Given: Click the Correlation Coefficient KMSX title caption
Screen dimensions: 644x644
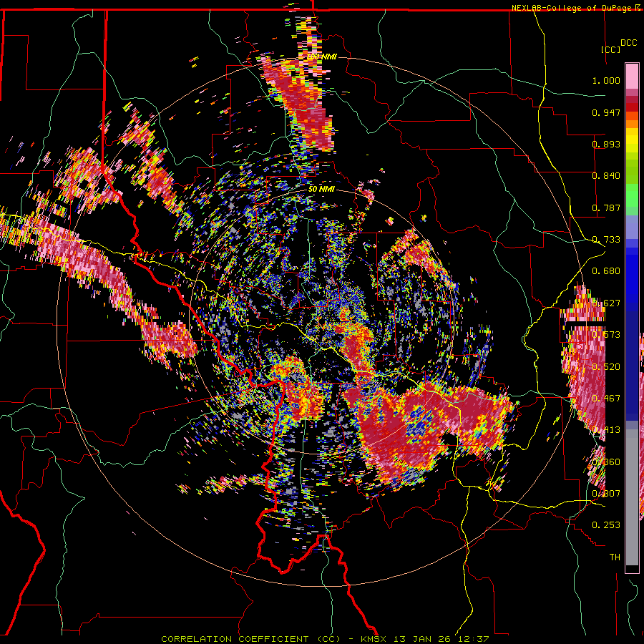Looking at the screenshot, I should coord(326,639).
